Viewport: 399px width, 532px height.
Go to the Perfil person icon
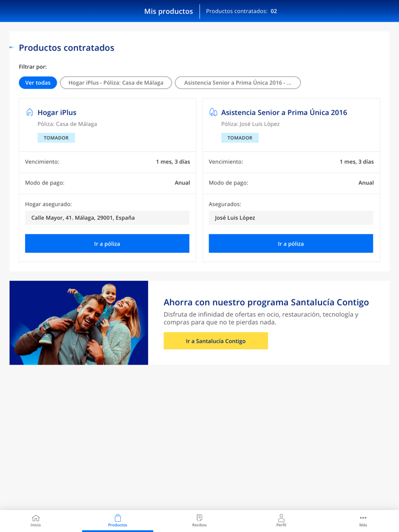(x=281, y=518)
